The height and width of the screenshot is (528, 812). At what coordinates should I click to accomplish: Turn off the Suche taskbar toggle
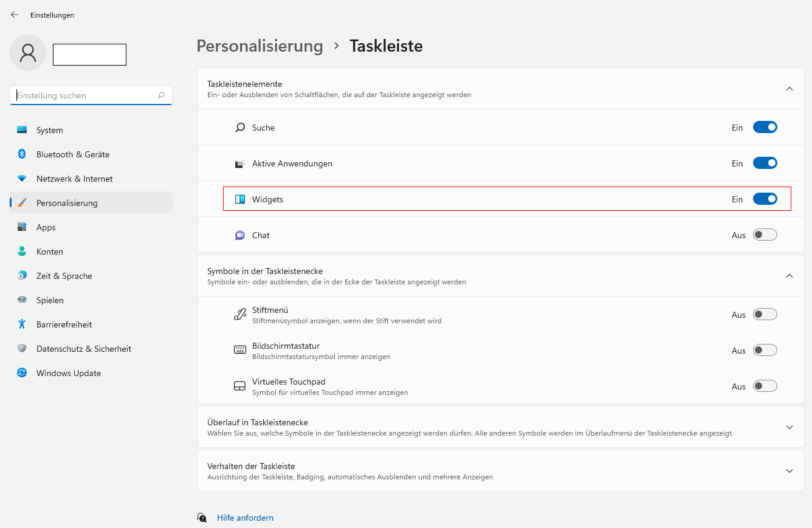pos(765,128)
